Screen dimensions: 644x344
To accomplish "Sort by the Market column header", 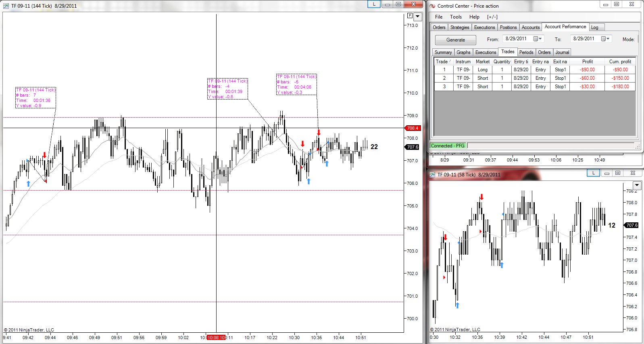I will point(482,62).
